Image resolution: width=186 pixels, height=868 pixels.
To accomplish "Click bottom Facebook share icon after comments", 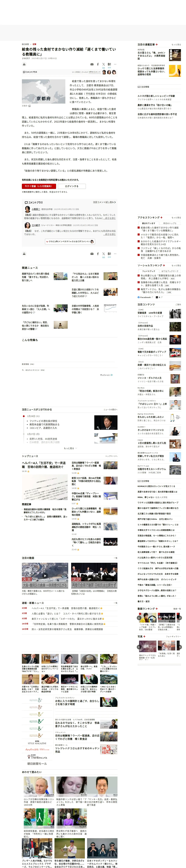I will 98,254.
